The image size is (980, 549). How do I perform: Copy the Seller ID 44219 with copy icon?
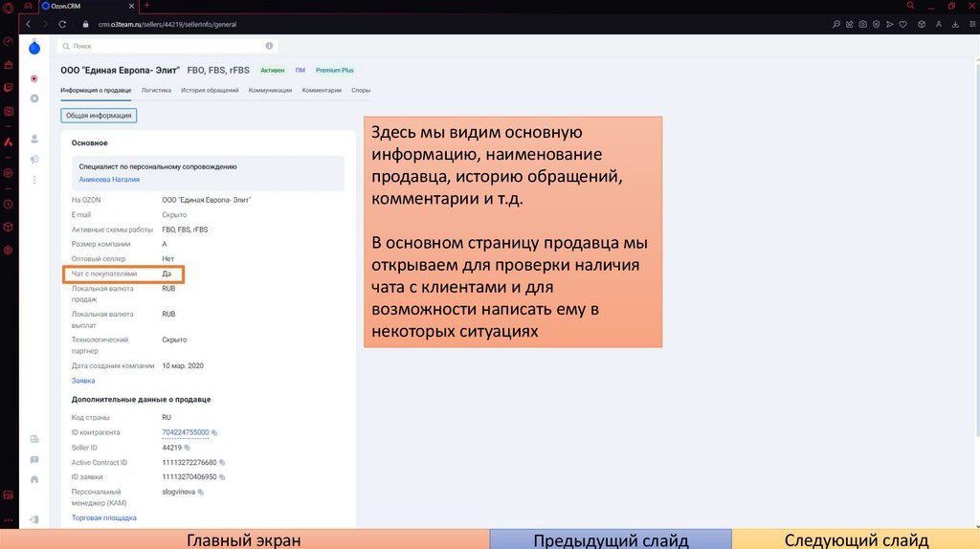click(187, 448)
